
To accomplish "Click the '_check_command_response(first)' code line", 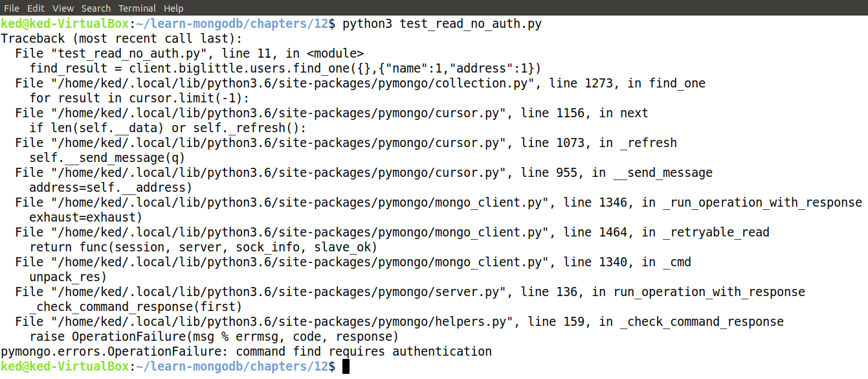I will (x=135, y=307).
